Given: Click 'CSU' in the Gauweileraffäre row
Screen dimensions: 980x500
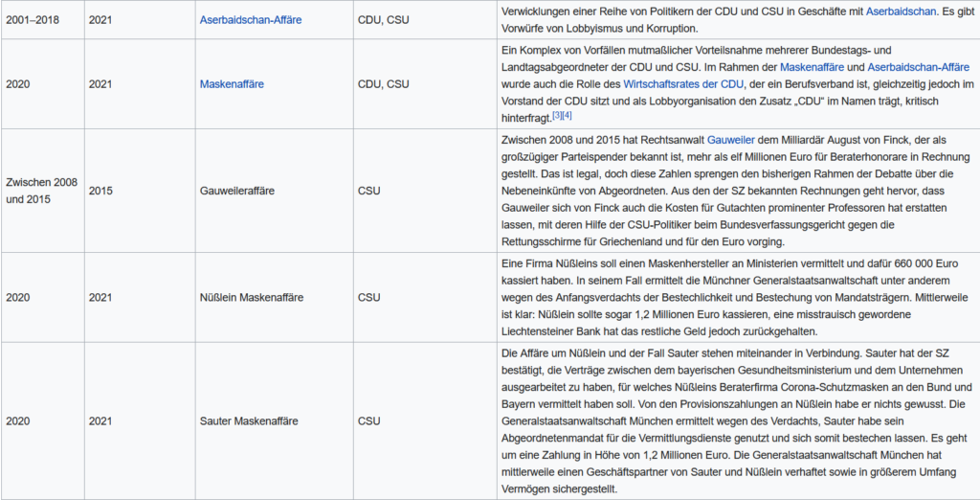Looking at the screenshot, I should tap(368, 191).
